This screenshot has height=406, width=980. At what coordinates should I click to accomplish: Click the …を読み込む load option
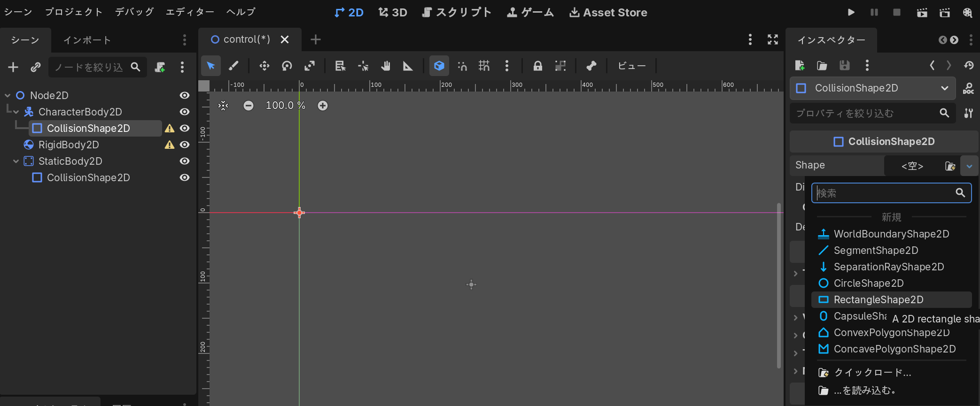coord(891,390)
